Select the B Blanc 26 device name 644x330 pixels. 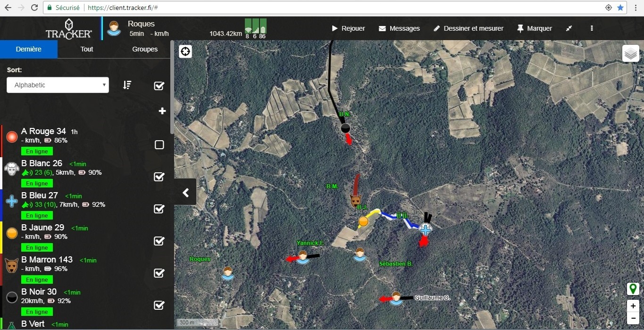(x=42, y=163)
